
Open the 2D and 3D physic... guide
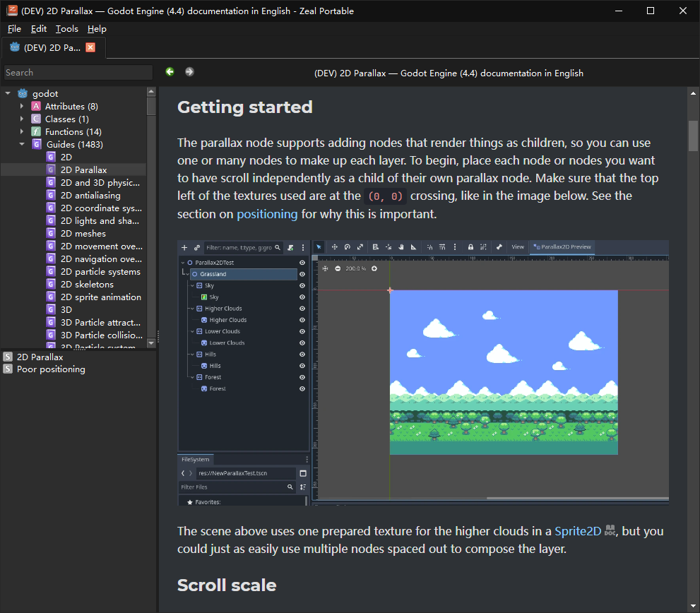[x=100, y=183]
